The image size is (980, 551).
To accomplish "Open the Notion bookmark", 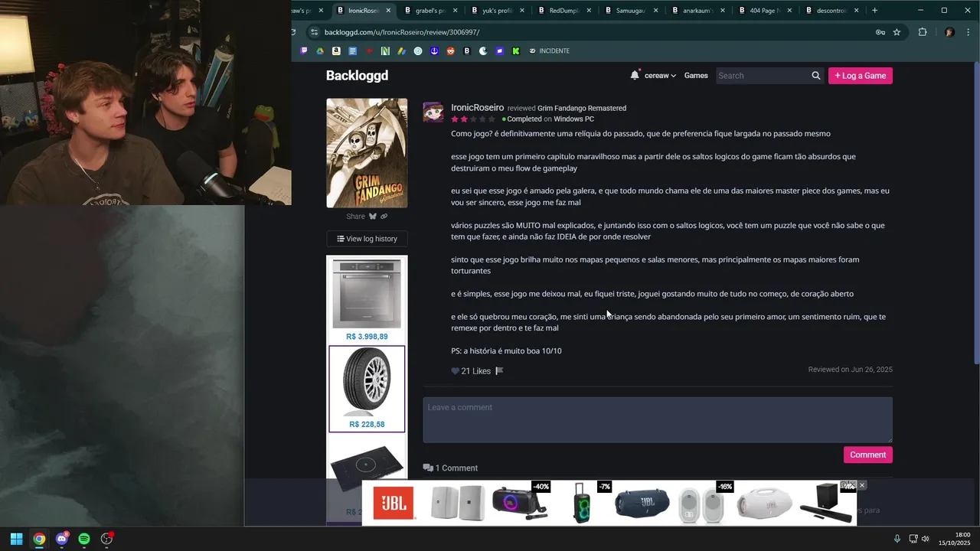I will (385, 51).
